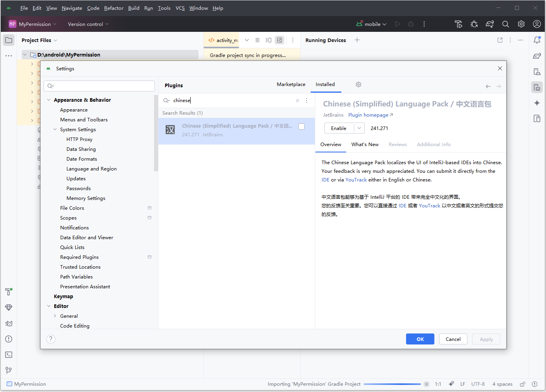Switch editor to split view mode
546x392 pixels.
[268, 40]
